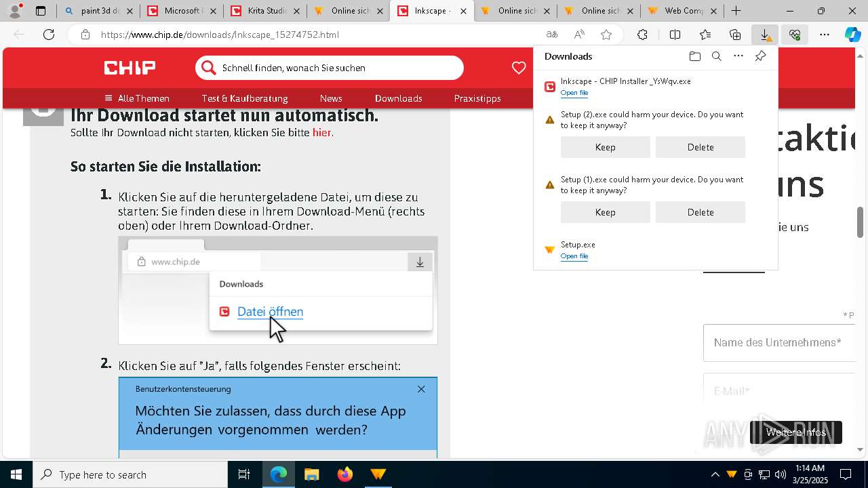
Task: Open the tab actions menu icon
Action: coord(41,11)
